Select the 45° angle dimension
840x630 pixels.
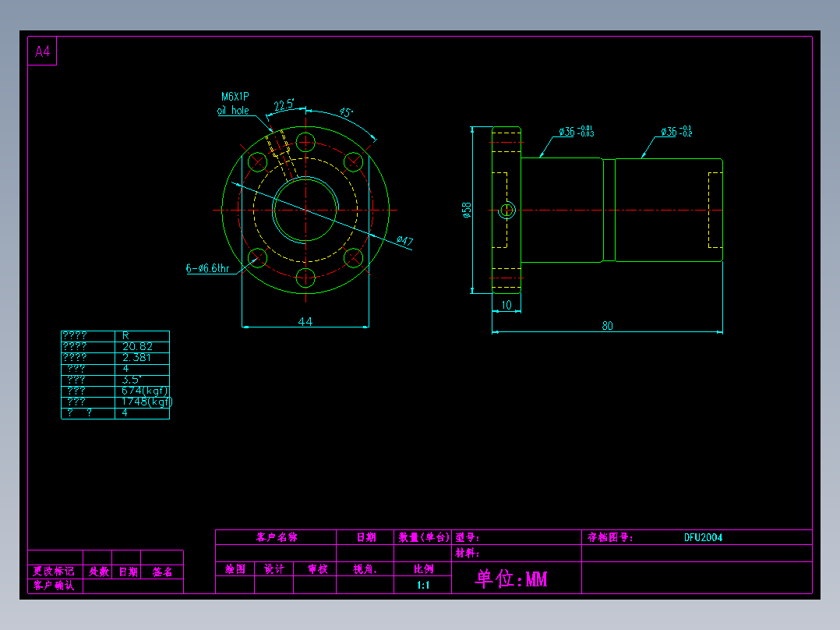pos(346,112)
